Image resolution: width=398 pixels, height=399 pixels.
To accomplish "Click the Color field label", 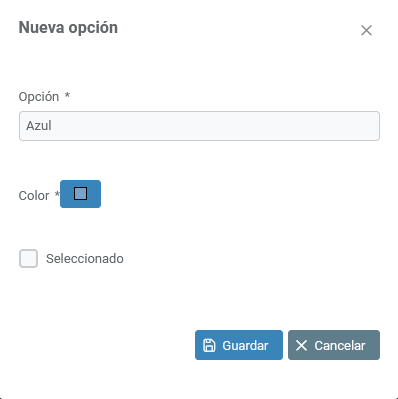I will coord(34,196).
